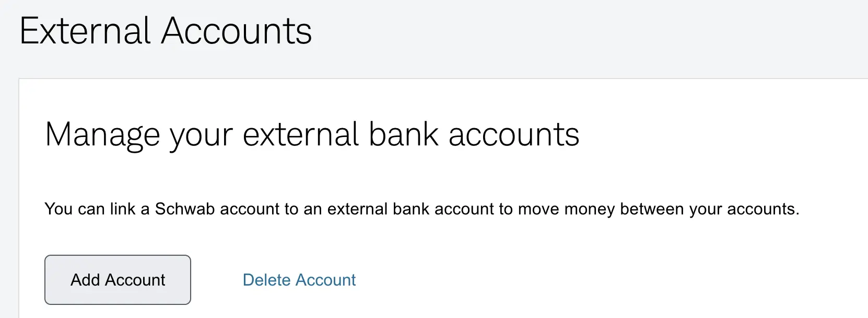Click the Add Account button
Image resolution: width=868 pixels, height=318 pixels.
(118, 280)
